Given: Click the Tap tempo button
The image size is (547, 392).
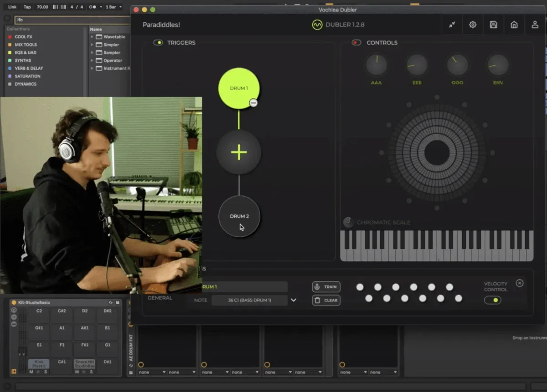Looking at the screenshot, I should point(27,7).
